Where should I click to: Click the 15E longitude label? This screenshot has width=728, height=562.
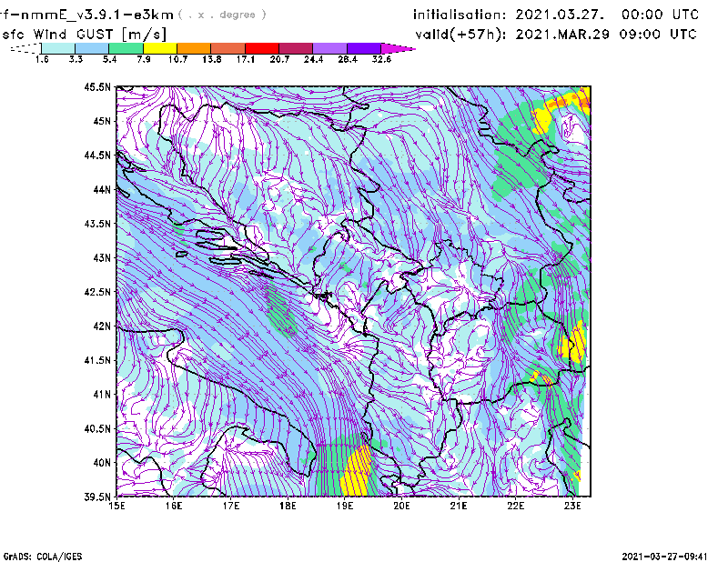[116, 506]
